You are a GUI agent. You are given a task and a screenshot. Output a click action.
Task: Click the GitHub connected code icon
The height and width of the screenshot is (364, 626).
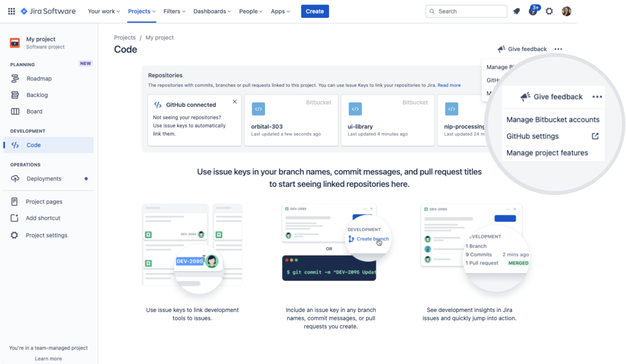pyautogui.click(x=157, y=104)
